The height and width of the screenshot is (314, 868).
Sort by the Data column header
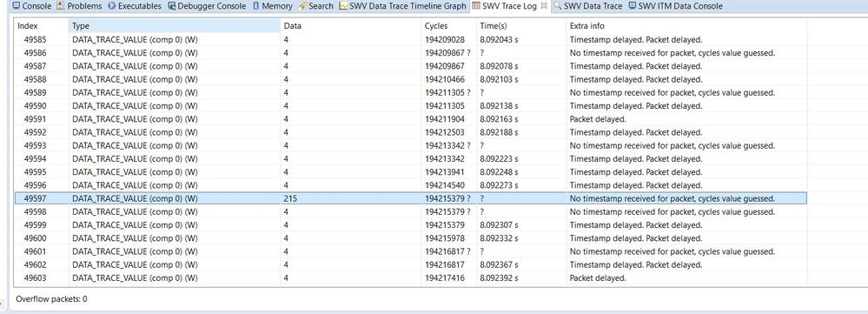pyautogui.click(x=351, y=26)
